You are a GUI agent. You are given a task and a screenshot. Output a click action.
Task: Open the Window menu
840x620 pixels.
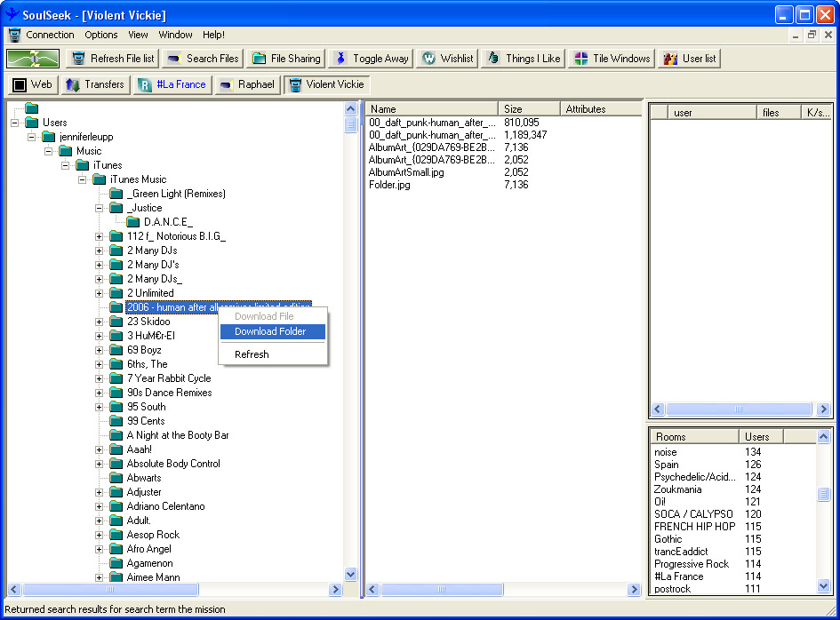[175, 35]
